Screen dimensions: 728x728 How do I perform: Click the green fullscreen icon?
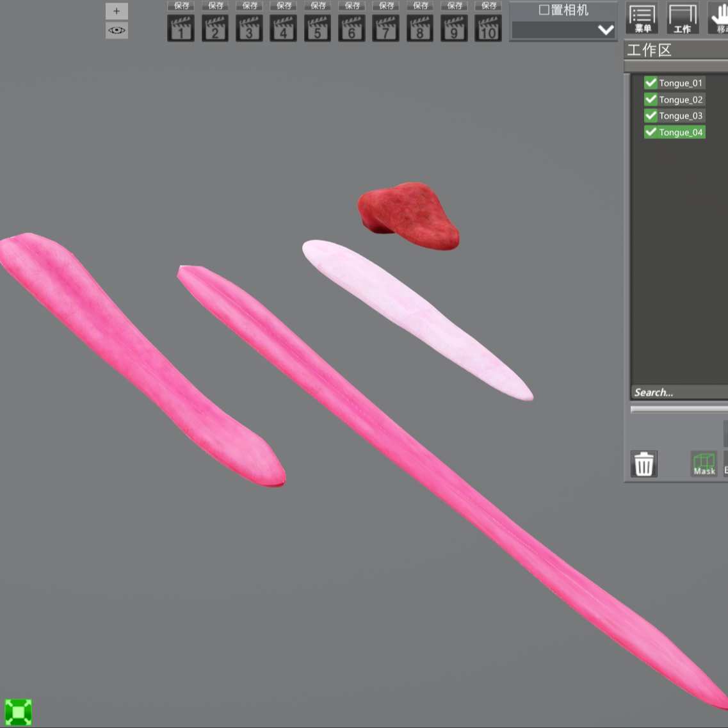click(x=18, y=712)
